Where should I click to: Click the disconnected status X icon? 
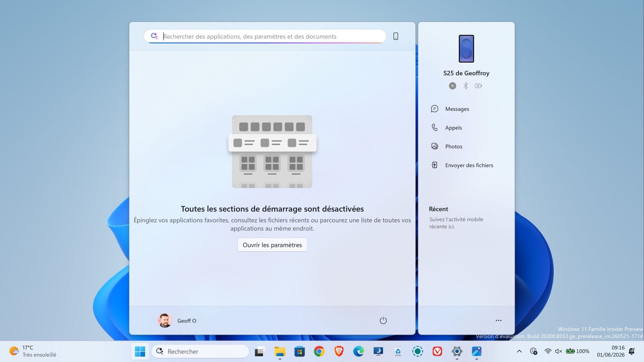[x=452, y=86]
